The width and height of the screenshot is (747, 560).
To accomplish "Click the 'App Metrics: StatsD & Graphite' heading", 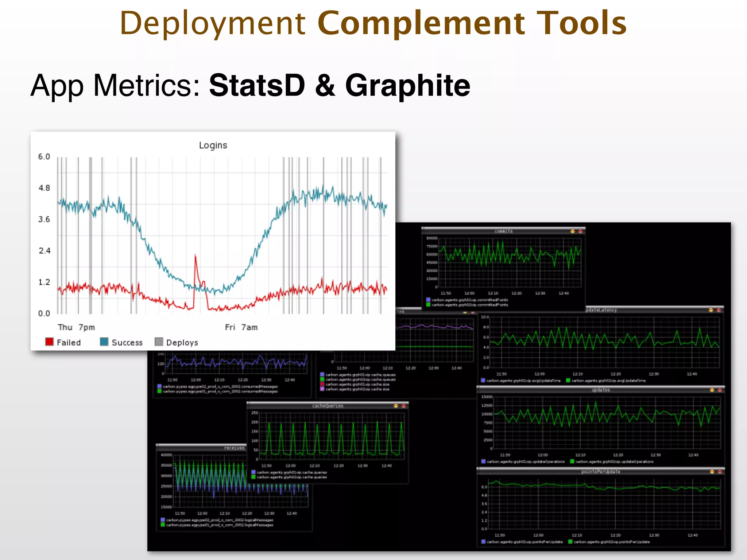I will 250,86.
